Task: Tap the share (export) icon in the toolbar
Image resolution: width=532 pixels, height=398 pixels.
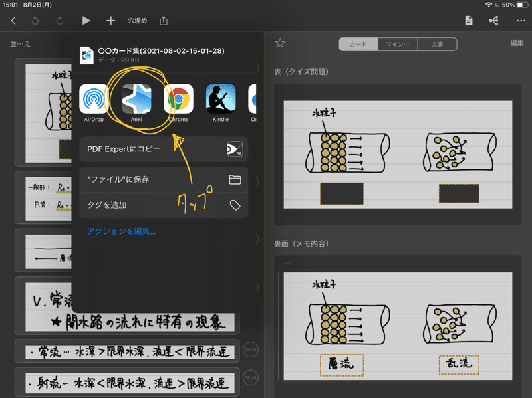Action: [x=164, y=21]
